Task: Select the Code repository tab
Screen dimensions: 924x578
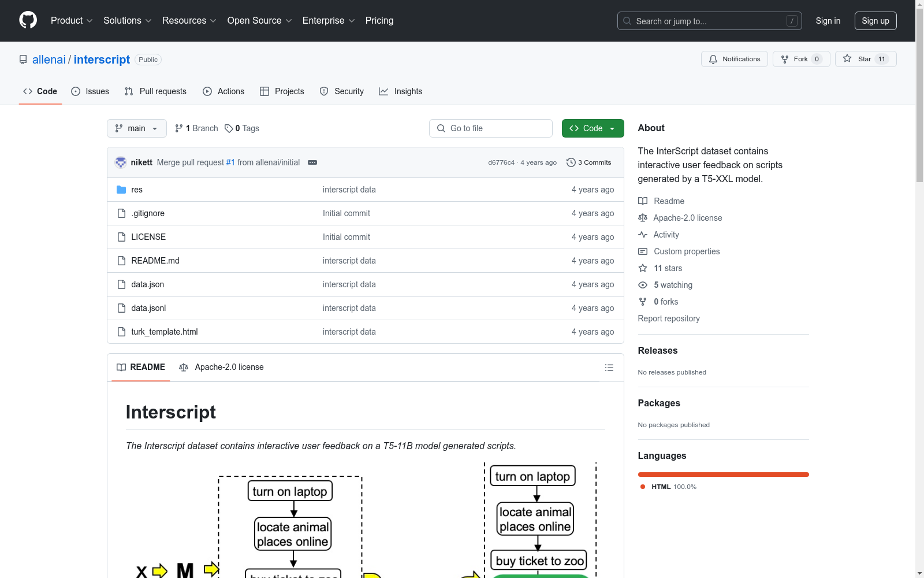Action: coord(40,91)
